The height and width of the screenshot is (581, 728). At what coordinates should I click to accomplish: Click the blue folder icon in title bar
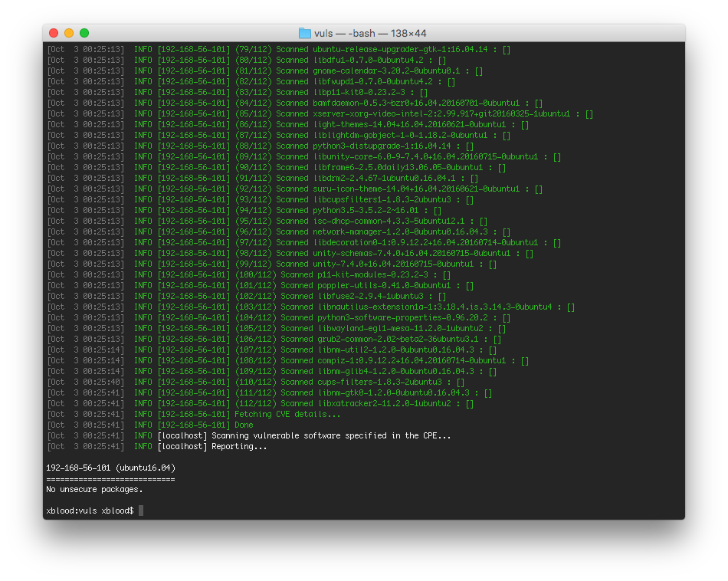pyautogui.click(x=304, y=33)
